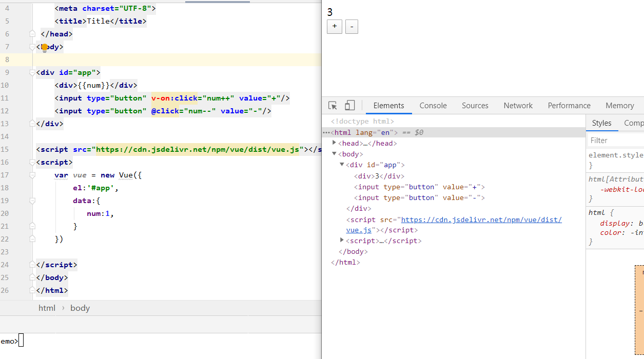Click line number 8 in the gutter
644x359 pixels.
coord(7,59)
